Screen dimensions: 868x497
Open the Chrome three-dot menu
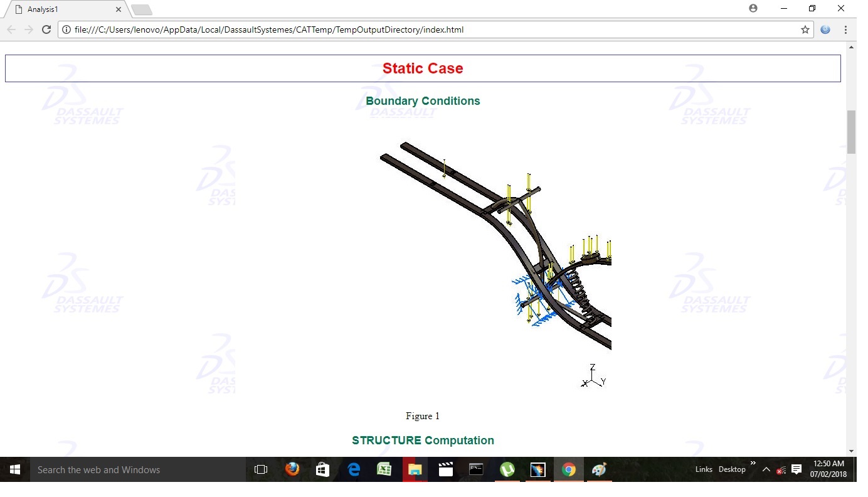pyautogui.click(x=845, y=29)
